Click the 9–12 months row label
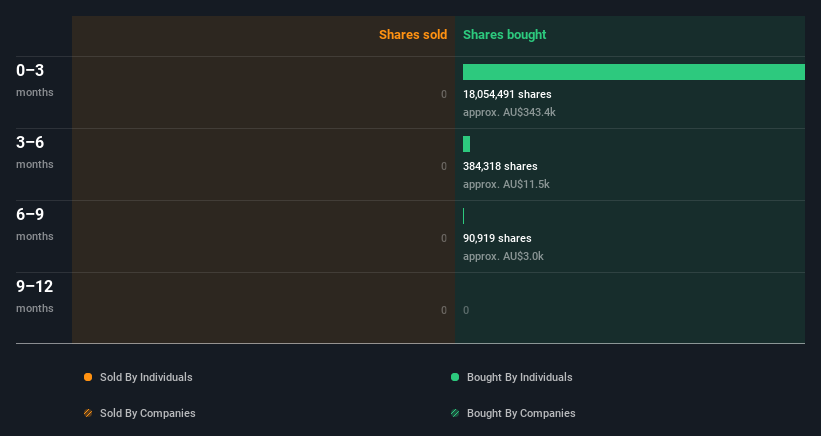Screen dimensions: 821x436 tap(35, 296)
